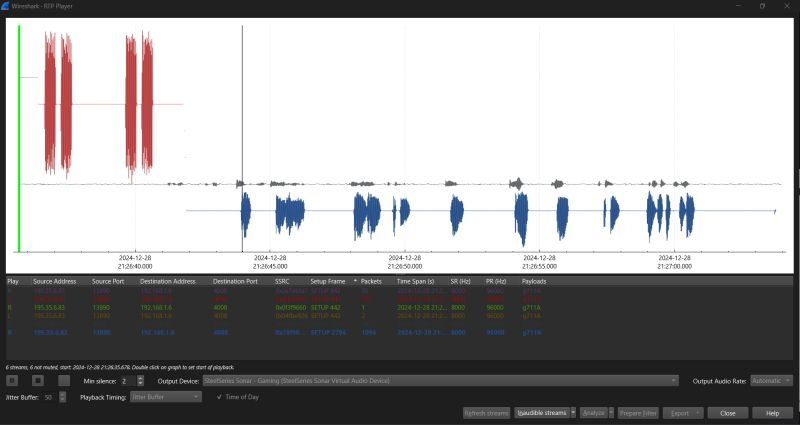The width and height of the screenshot is (800, 425).
Task: Click the 21:27:00.000 time axis label
Action: click(x=674, y=262)
